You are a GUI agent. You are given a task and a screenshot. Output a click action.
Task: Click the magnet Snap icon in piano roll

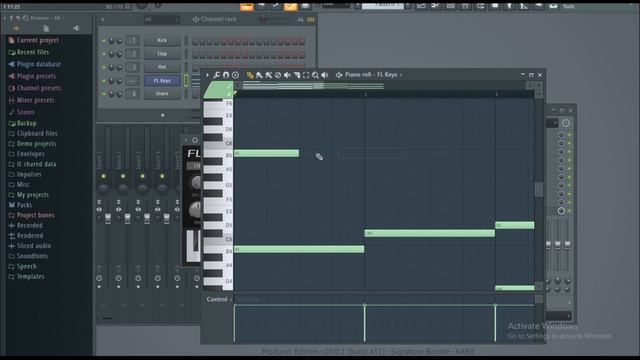226,75
